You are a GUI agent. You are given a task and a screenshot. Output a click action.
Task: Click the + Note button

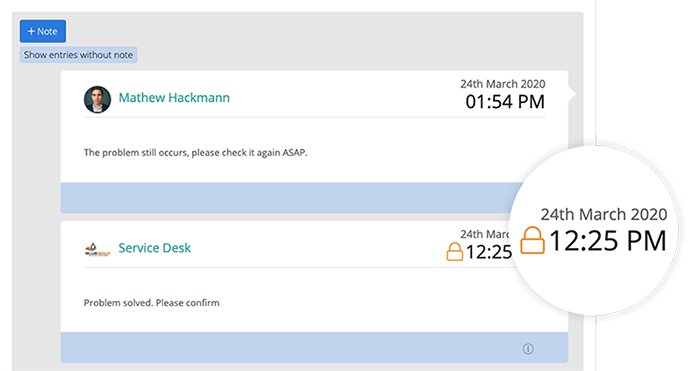tap(43, 31)
